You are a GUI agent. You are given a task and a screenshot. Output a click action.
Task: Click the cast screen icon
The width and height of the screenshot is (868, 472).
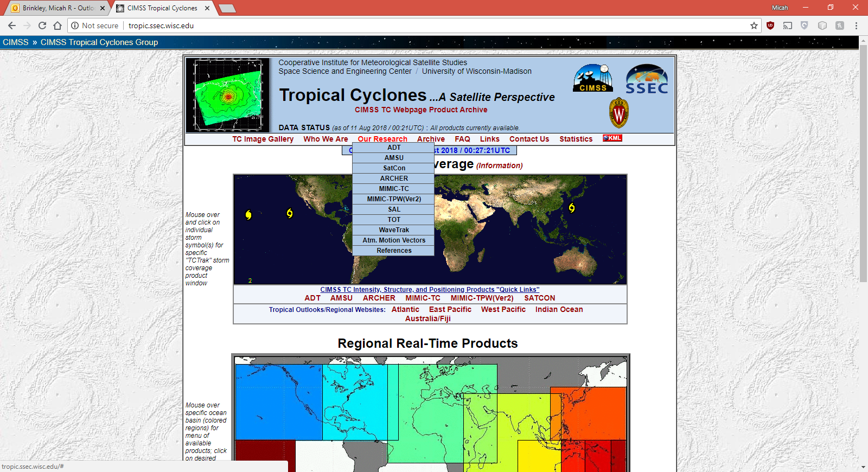click(788, 25)
